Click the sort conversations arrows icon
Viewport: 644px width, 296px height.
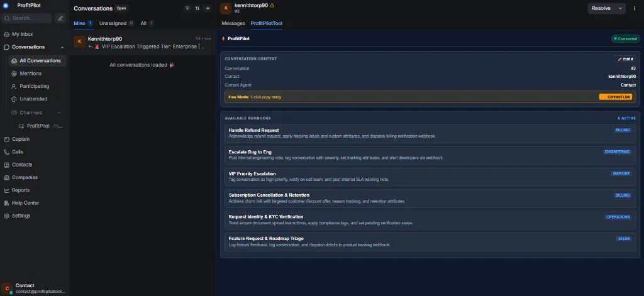[x=197, y=8]
